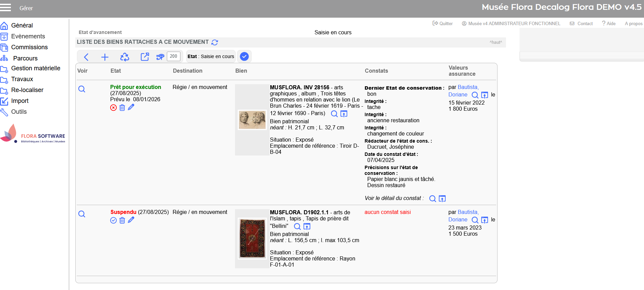Edit the Prêt pour exécution item
The height and width of the screenshot is (290, 644).
[131, 107]
